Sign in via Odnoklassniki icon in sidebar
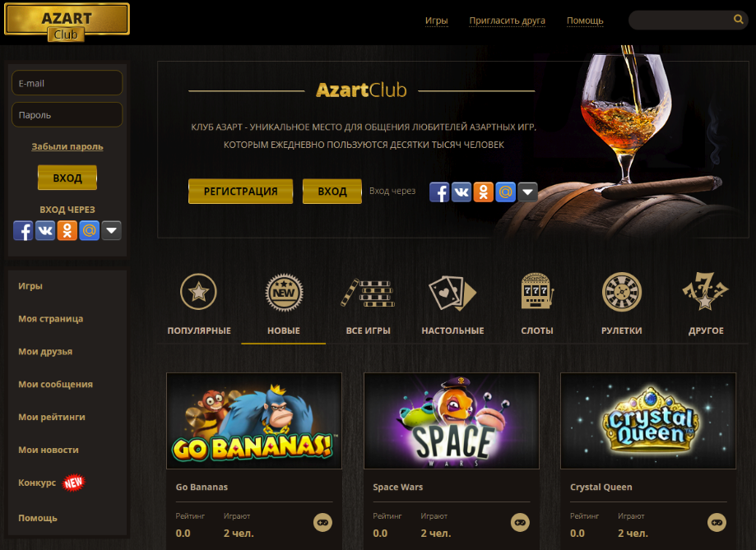This screenshot has height=550, width=756. pyautogui.click(x=67, y=230)
